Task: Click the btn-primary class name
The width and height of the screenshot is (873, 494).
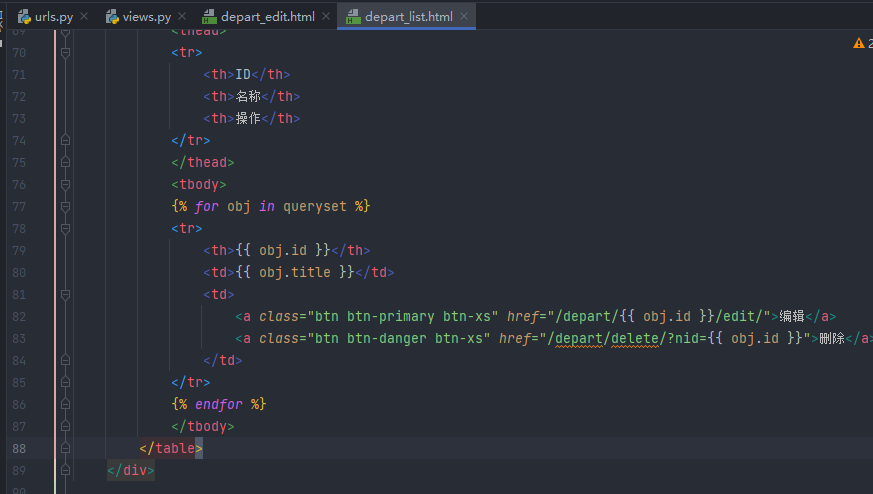Action: (390, 316)
